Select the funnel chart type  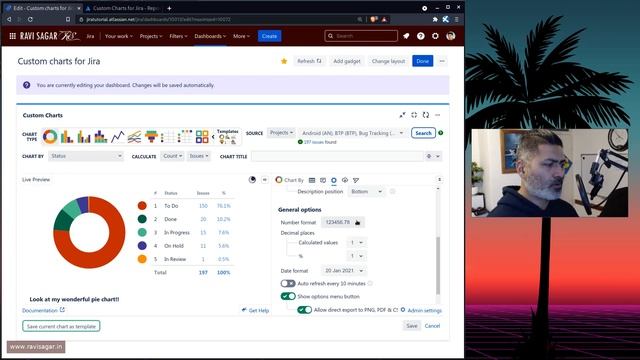click(151, 137)
